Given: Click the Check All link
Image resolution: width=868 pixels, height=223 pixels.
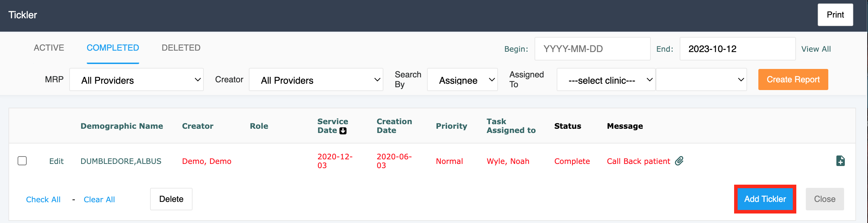Looking at the screenshot, I should pos(43,199).
